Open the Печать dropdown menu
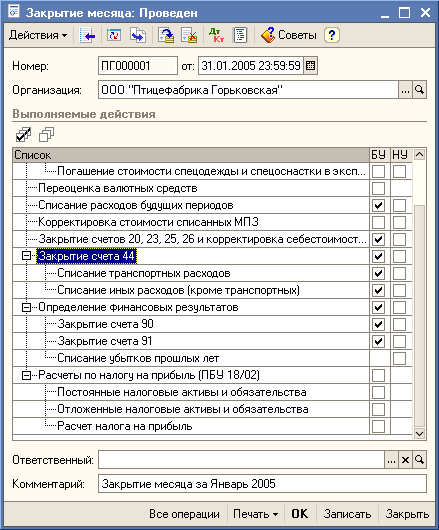 click(255, 514)
